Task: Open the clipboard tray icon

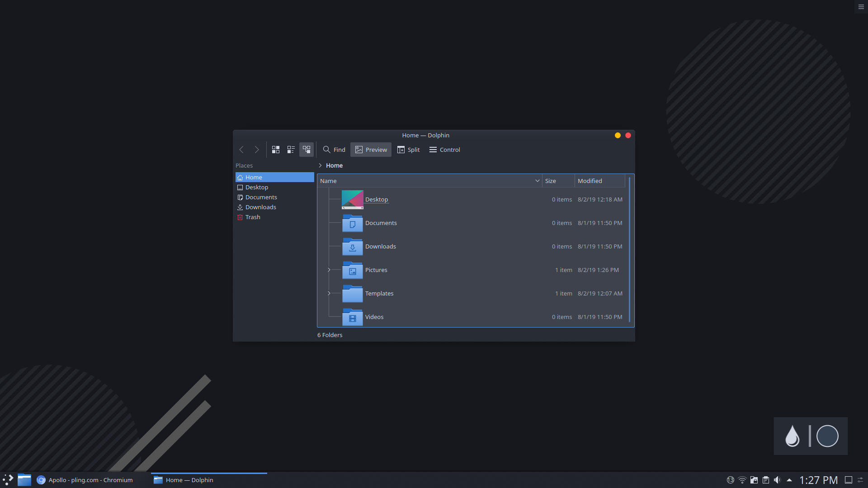Action: tap(765, 480)
